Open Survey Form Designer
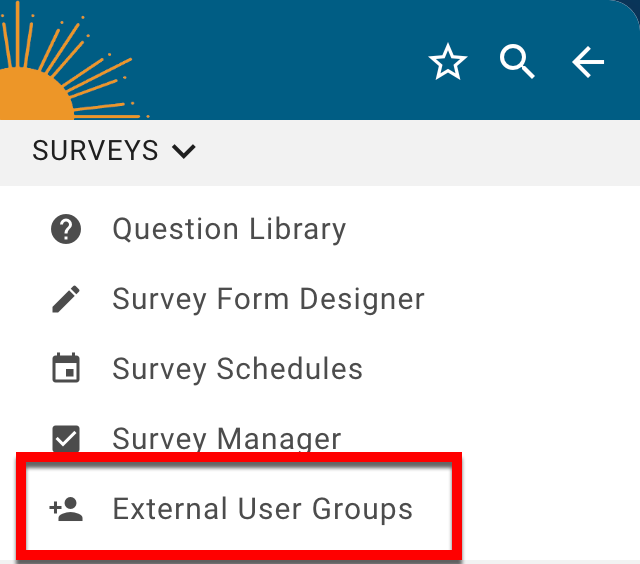The width and height of the screenshot is (640, 564). point(268,299)
